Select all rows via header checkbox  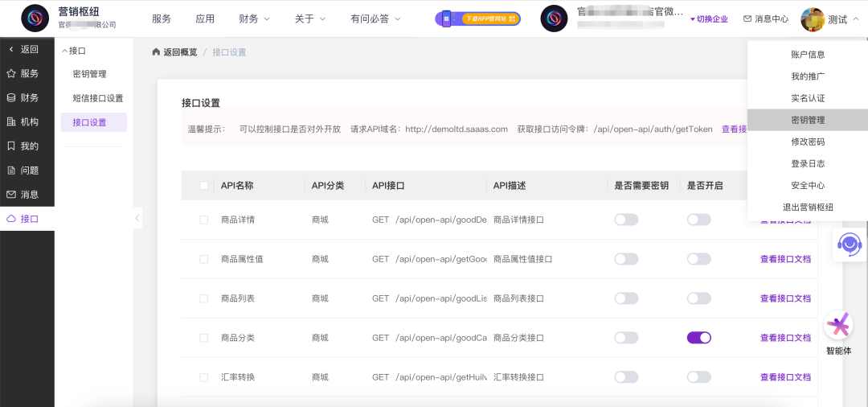click(203, 186)
